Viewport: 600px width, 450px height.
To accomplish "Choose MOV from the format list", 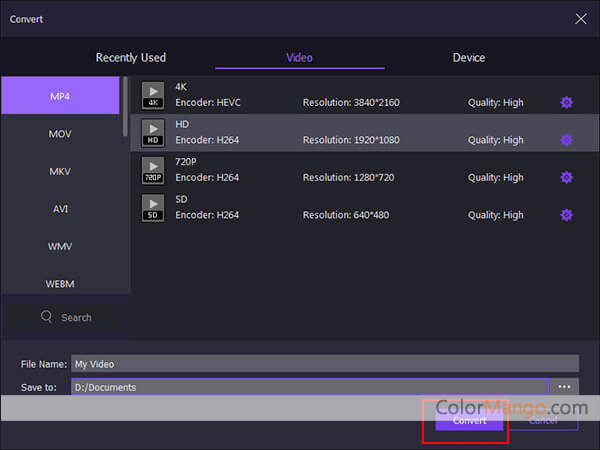I will pyautogui.click(x=60, y=134).
